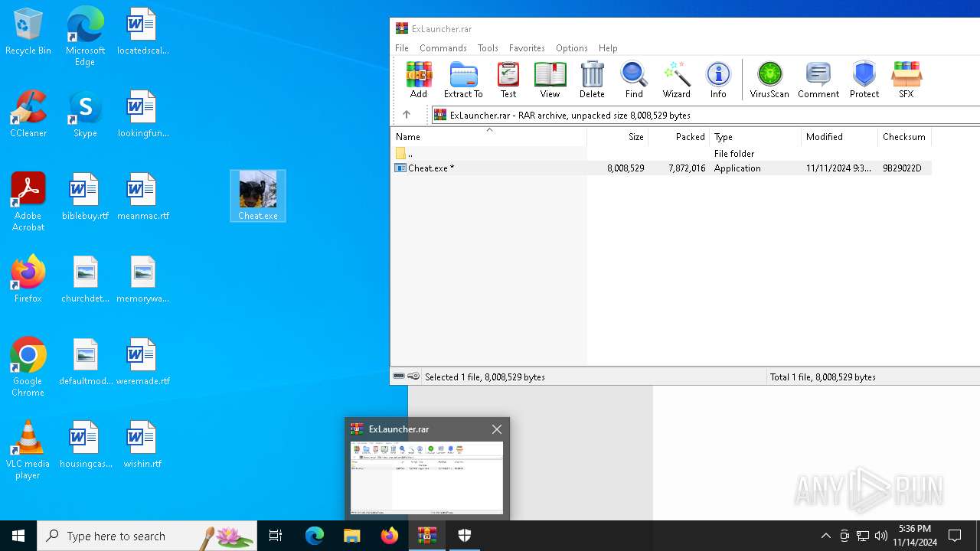Select Firefox desktop shortcut

28,280
